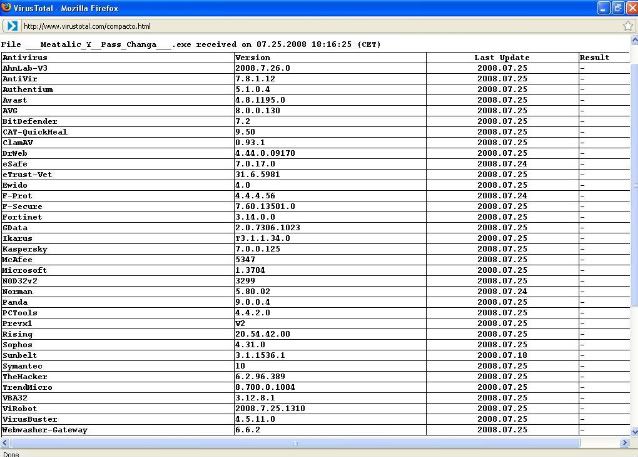638x457 pixels.
Task: Select the BitDefender antivirus name
Action: (30, 121)
